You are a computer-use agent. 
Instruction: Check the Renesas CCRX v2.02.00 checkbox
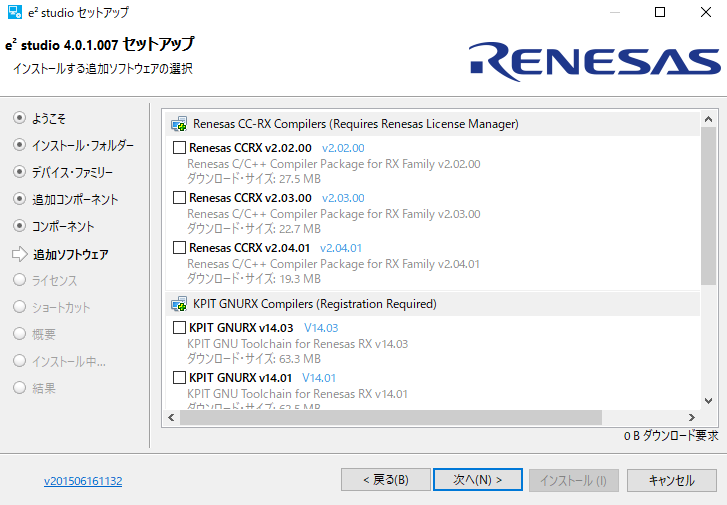179,148
